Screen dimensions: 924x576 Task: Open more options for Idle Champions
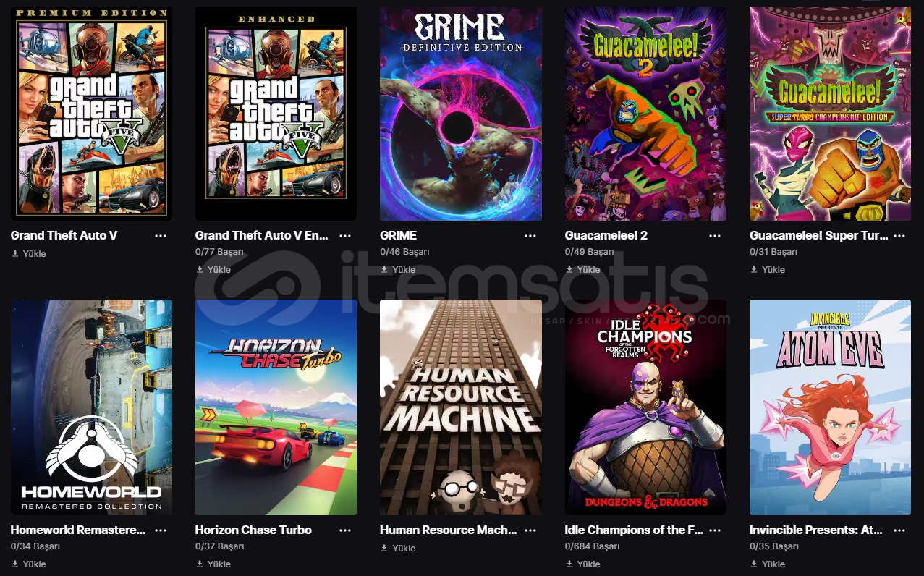pyautogui.click(x=715, y=530)
